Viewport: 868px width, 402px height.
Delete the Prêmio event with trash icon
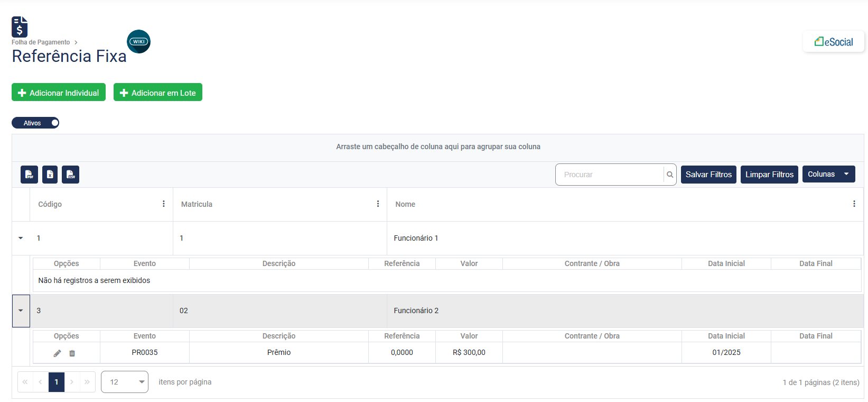pyautogui.click(x=72, y=353)
